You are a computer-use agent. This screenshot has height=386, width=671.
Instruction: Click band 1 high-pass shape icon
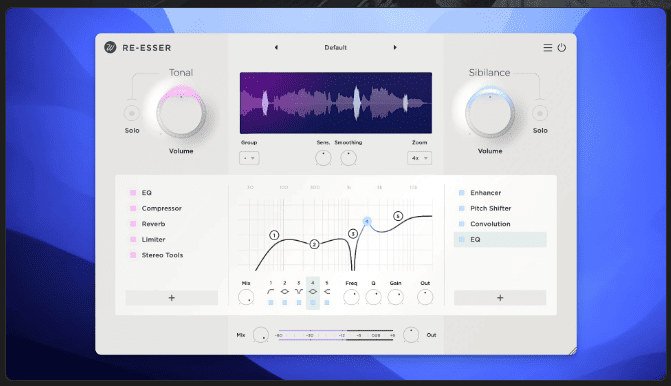pyautogui.click(x=270, y=291)
